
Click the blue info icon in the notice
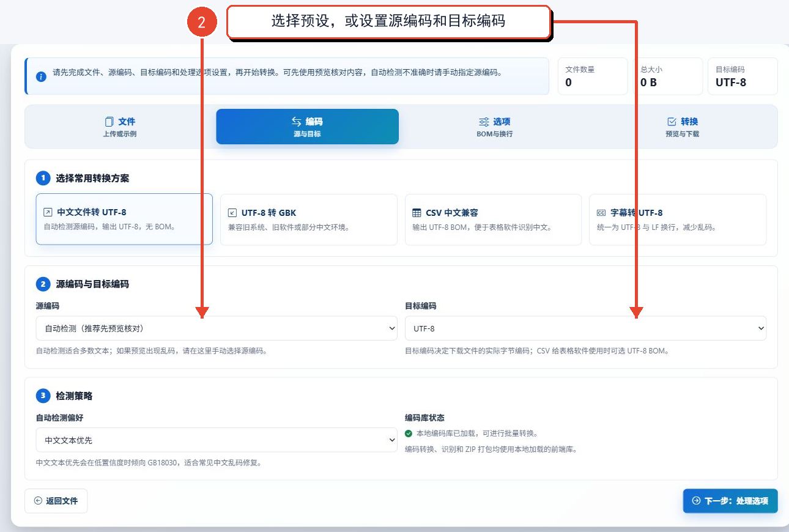pos(41,76)
